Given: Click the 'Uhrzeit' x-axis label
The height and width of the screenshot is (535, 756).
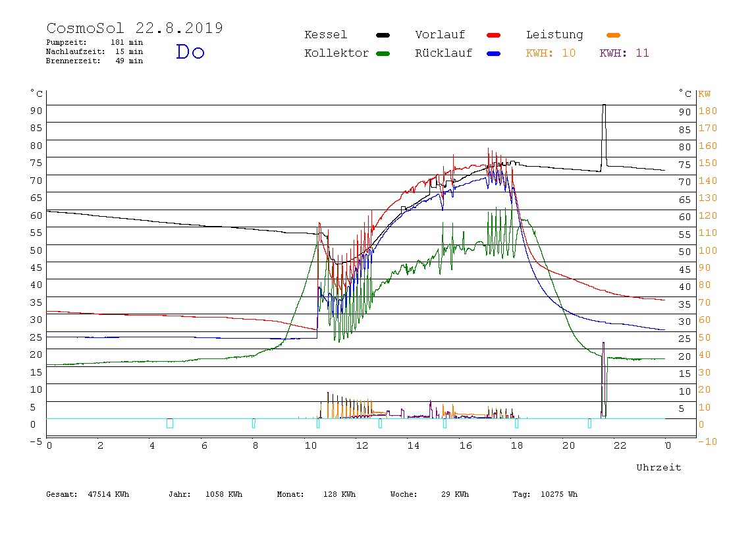Looking at the screenshot, I should 659,467.
